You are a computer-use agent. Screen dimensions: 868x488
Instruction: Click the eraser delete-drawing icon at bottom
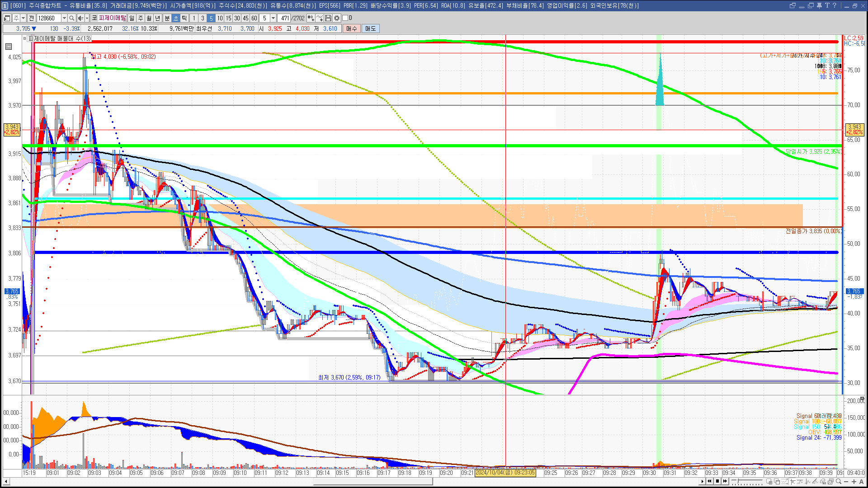tap(823, 482)
